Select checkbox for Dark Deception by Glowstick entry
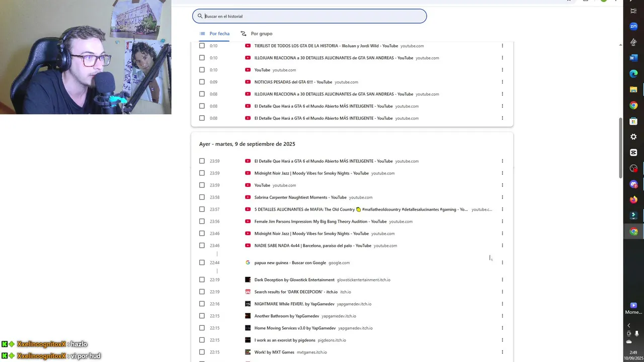The image size is (644, 362). click(x=202, y=280)
